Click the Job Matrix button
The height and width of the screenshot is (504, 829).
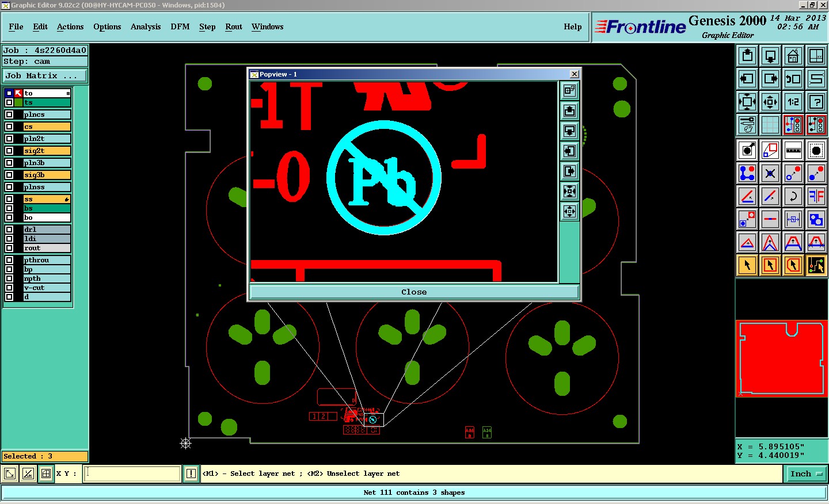click(45, 75)
